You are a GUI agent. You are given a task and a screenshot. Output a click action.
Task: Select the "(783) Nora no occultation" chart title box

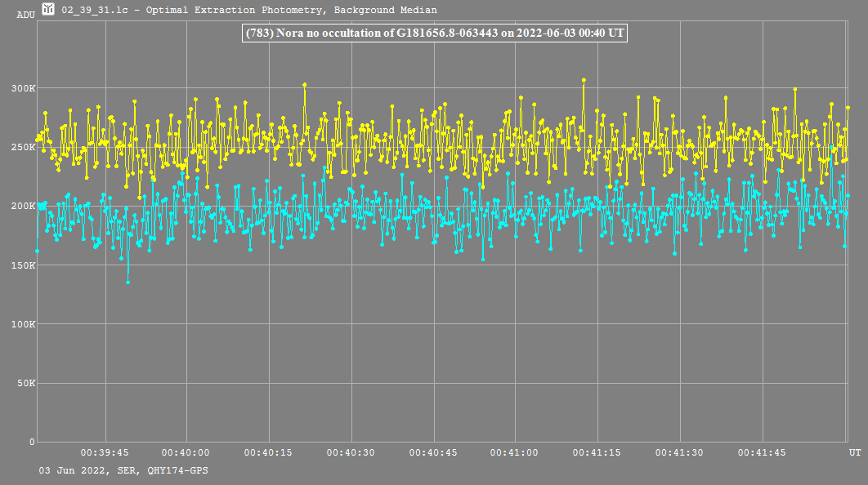(x=435, y=33)
